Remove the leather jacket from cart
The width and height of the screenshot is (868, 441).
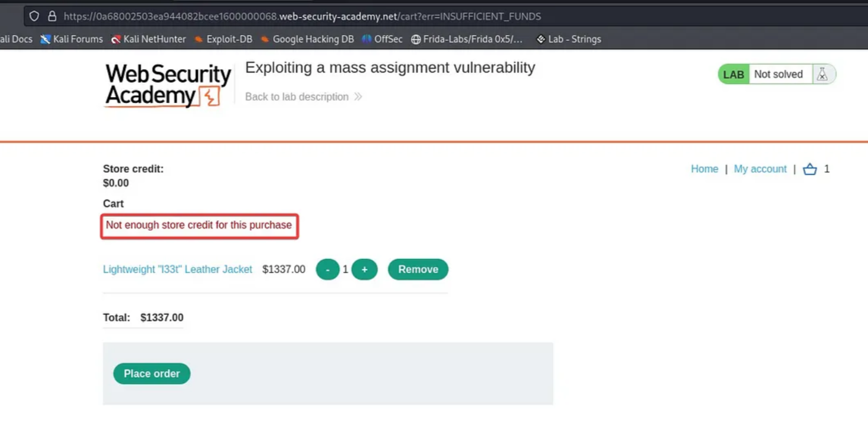coord(418,269)
